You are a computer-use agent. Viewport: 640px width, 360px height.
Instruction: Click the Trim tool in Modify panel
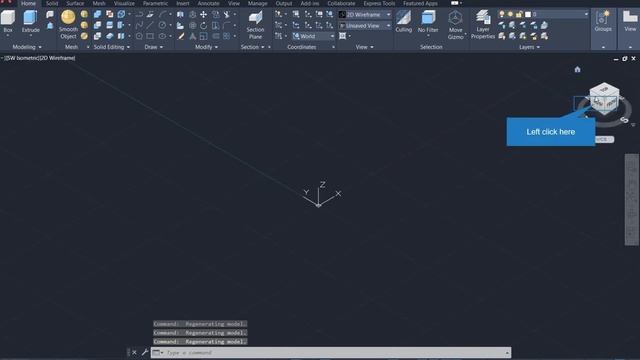[x=227, y=14]
